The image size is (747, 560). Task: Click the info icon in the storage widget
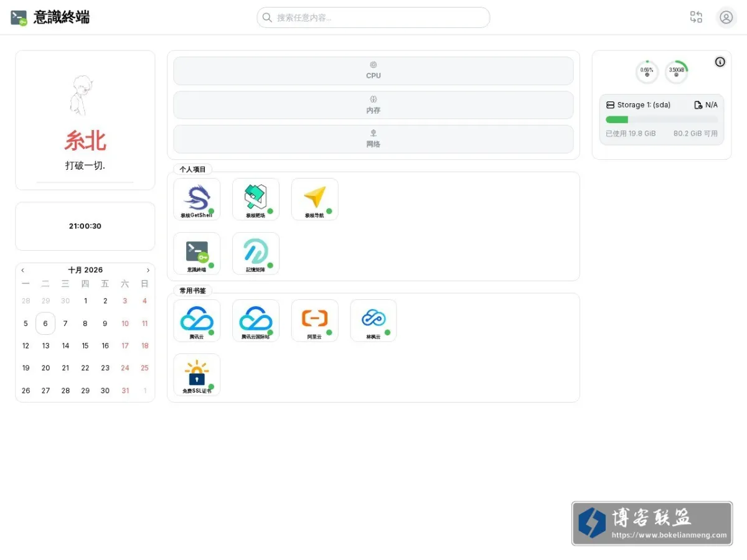tap(720, 62)
